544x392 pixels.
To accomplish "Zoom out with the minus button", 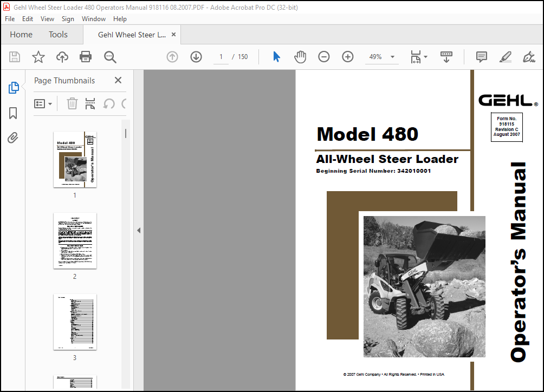I will pyautogui.click(x=323, y=57).
